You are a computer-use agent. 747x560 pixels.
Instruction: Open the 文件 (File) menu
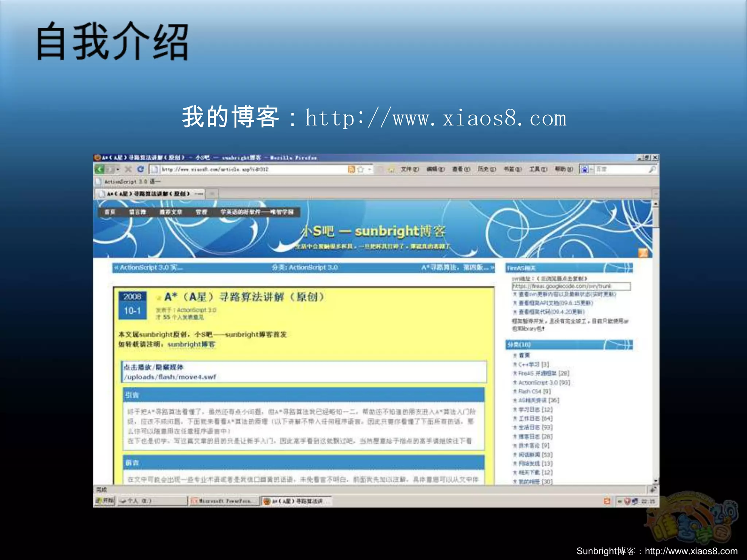coord(410,169)
